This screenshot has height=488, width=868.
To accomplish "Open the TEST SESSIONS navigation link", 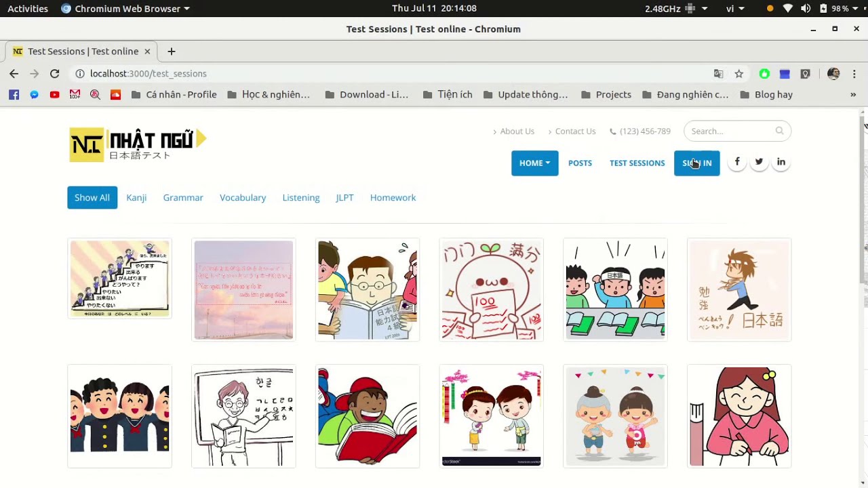I will pyautogui.click(x=637, y=163).
